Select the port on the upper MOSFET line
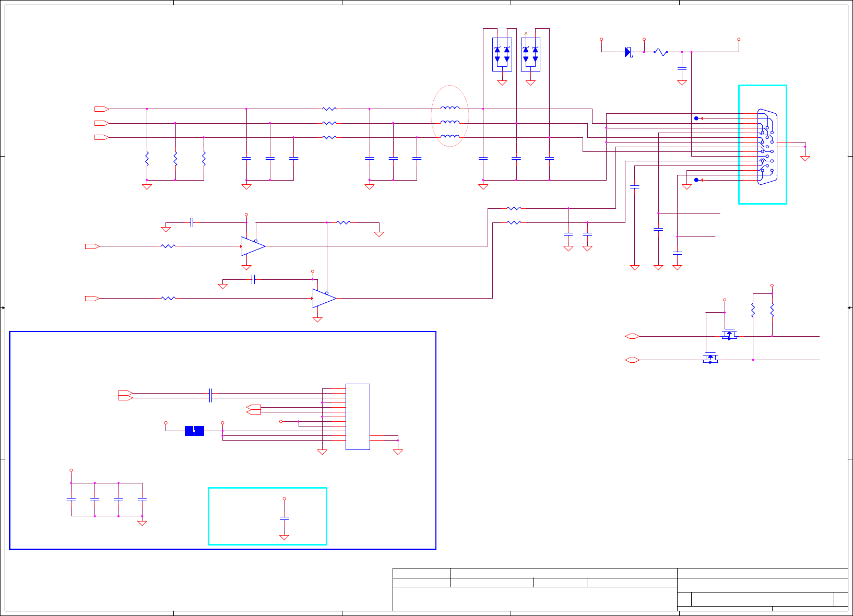 click(x=632, y=337)
